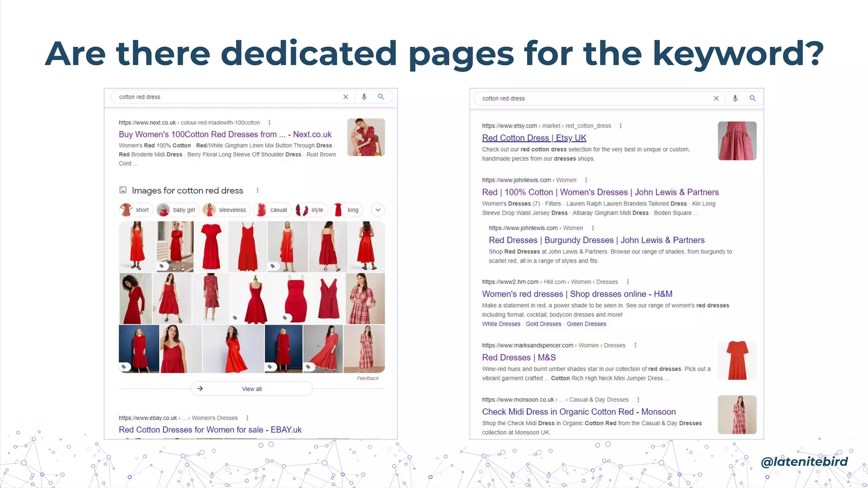Click the Green Dresses sitelink under H&M

click(x=587, y=324)
